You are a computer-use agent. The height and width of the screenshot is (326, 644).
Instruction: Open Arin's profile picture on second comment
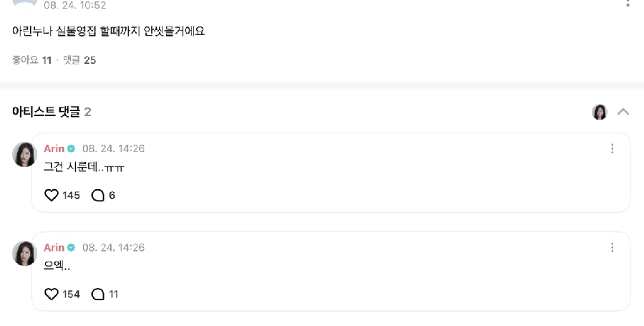pyautogui.click(x=24, y=254)
